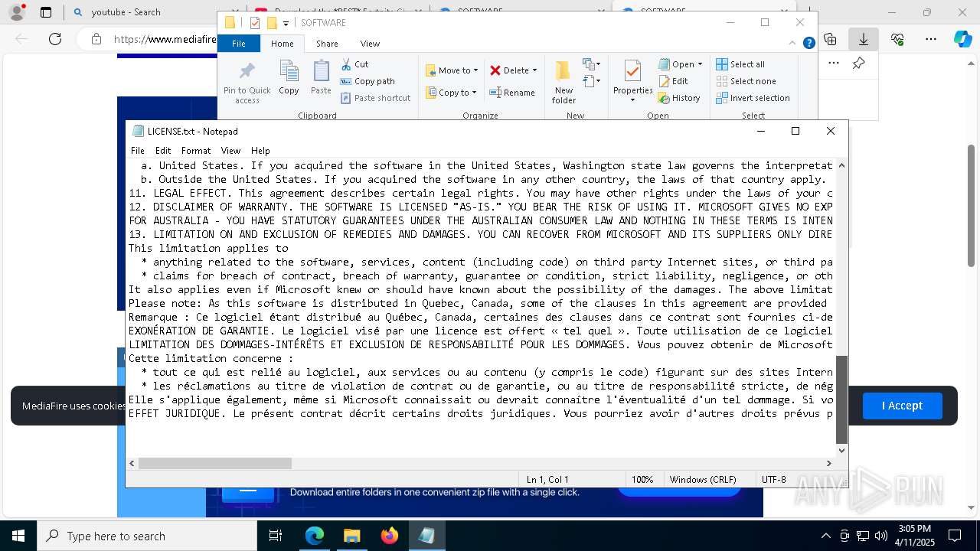
Task: Open Explorer Help question mark icon
Action: pos(808,43)
